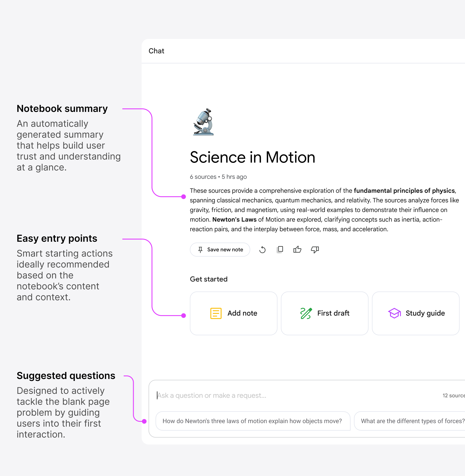Regenerate the notebook summary
This screenshot has height=476, width=465.
(x=262, y=250)
